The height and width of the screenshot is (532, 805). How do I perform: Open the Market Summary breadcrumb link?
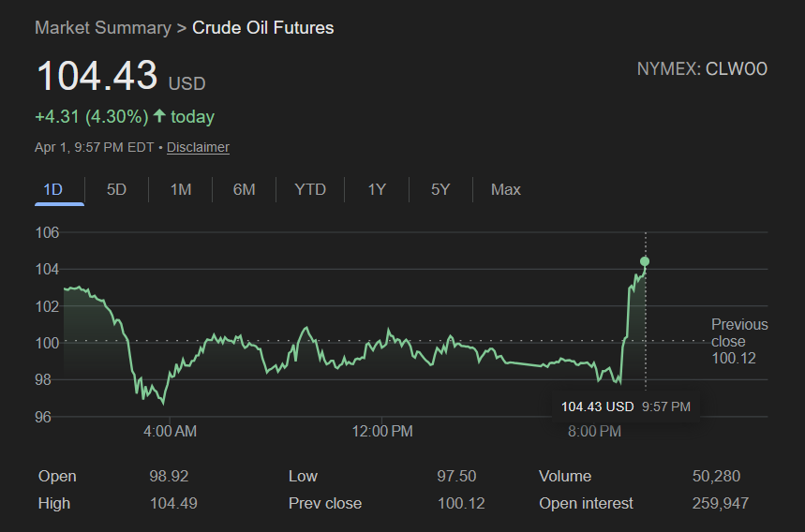[x=102, y=28]
